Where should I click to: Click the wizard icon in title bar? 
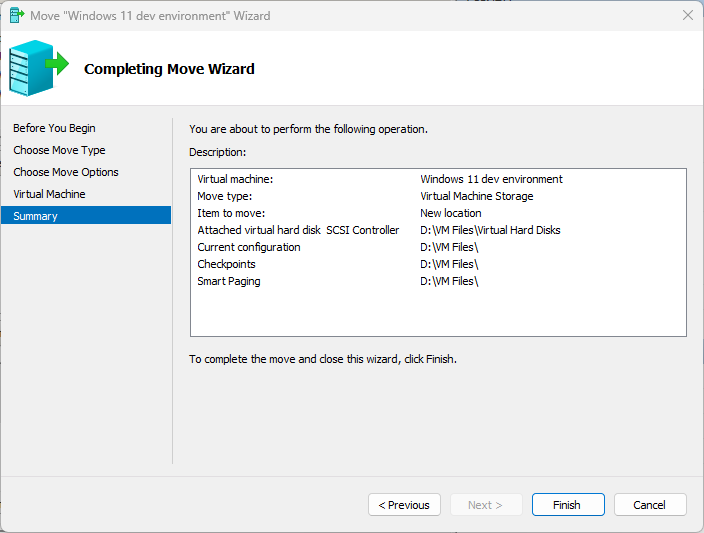(x=17, y=16)
